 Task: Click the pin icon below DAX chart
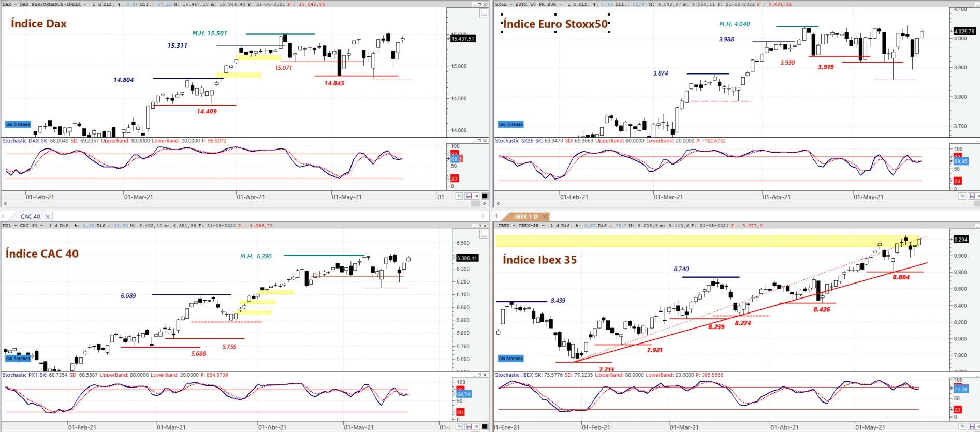click(x=476, y=196)
